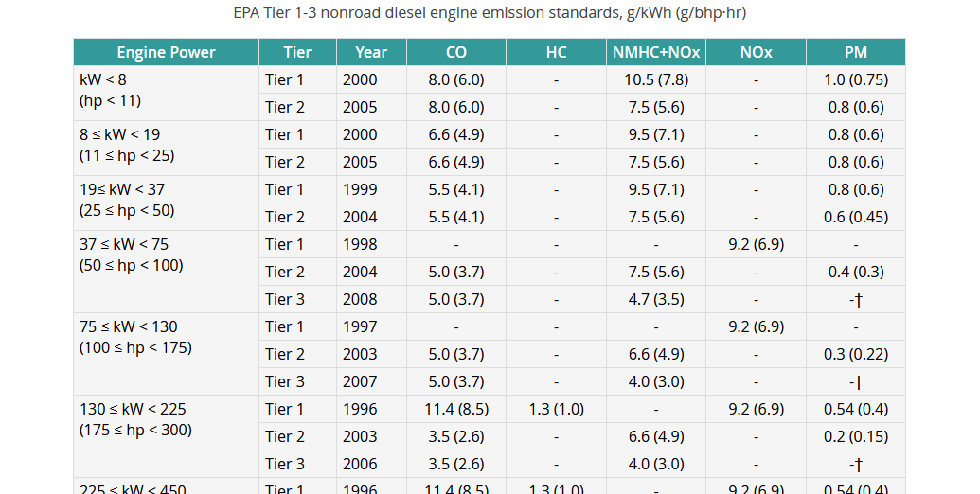Select the '37 ≤ kW < 75' engine power cell
Image resolution: width=980 pixels, height=494 pixels.
click(x=167, y=272)
